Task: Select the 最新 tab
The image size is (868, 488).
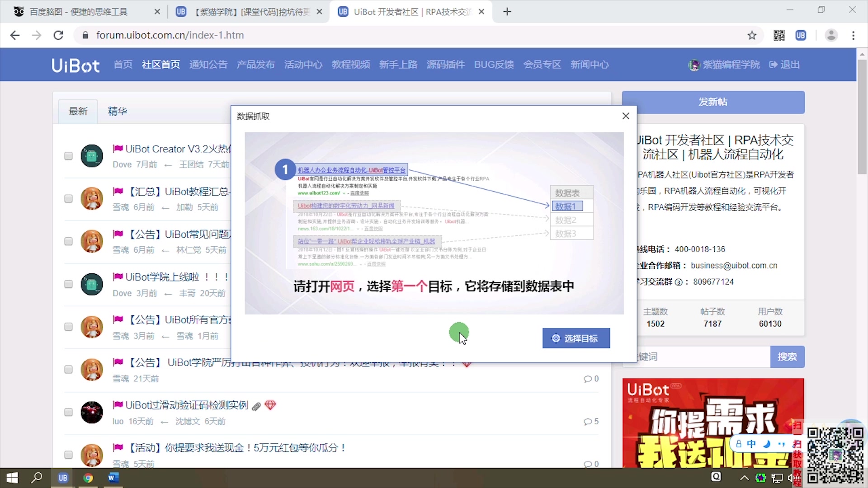Action: tap(78, 111)
